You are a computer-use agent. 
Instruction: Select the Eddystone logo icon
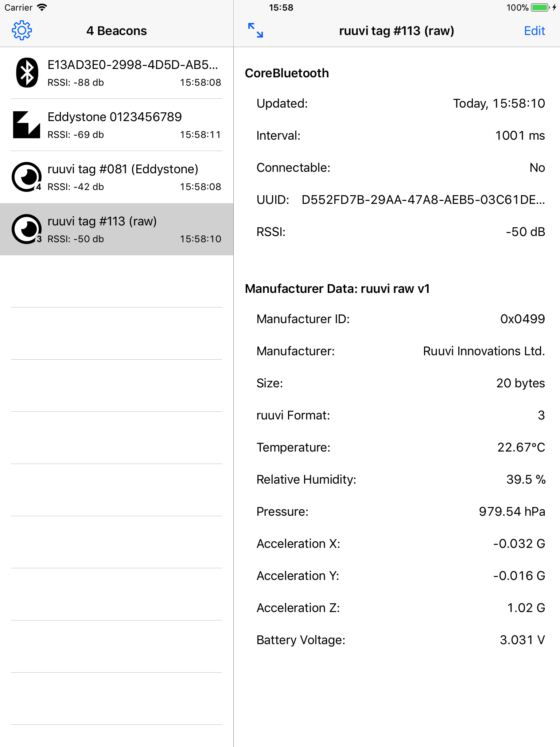point(27,125)
